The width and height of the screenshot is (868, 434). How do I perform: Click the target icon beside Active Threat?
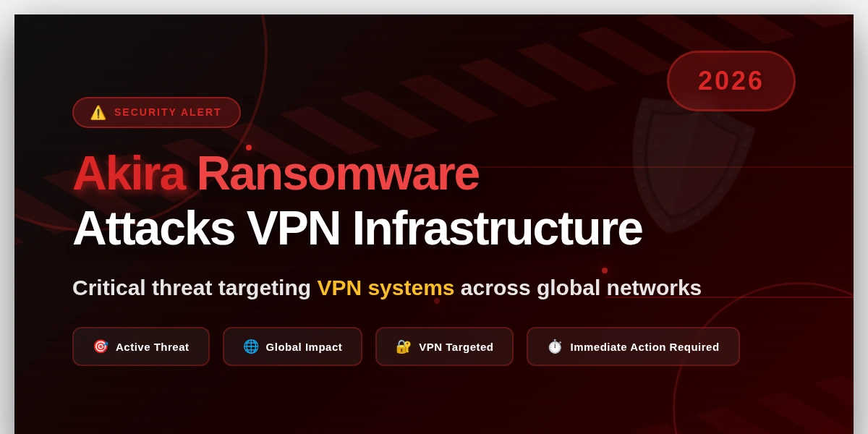[101, 346]
